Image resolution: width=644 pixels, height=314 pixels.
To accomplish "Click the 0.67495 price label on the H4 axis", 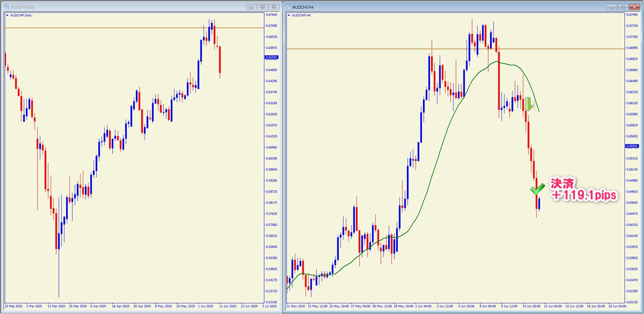I will (632, 15).
